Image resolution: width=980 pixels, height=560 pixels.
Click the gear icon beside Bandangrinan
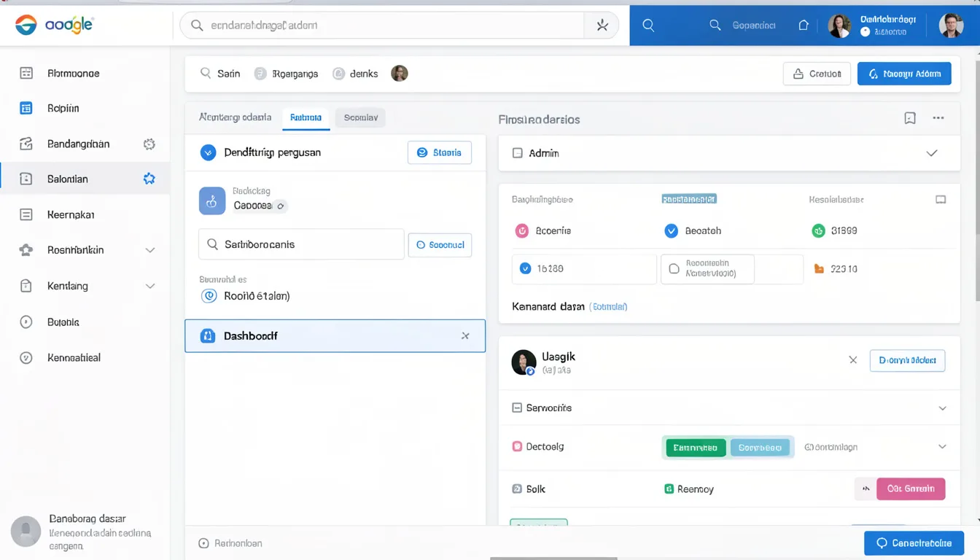[149, 144]
